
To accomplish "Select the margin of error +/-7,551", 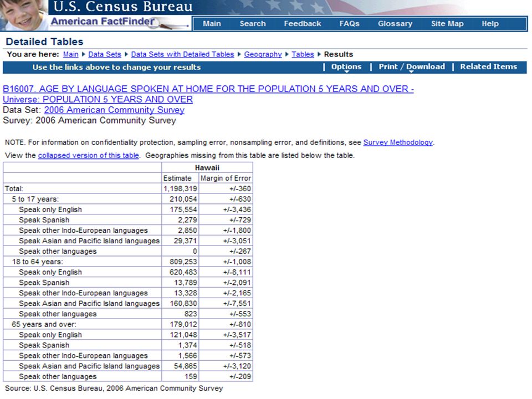I will pos(237,303).
